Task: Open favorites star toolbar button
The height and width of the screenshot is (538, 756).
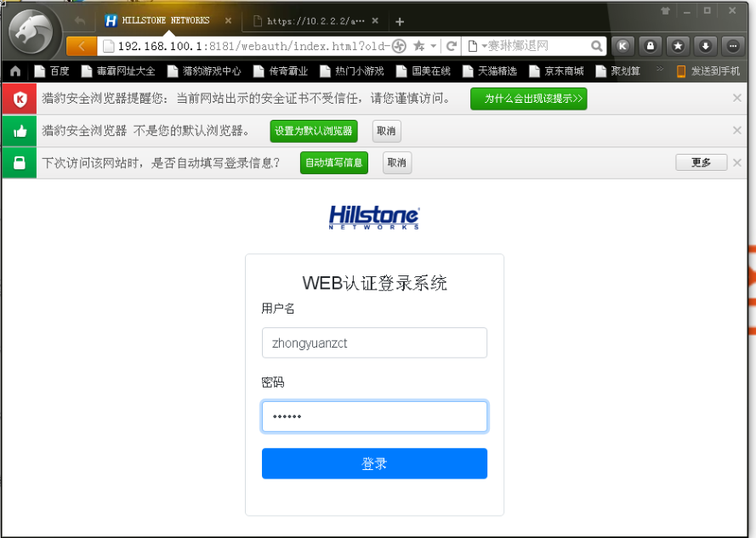Action: pos(678,46)
